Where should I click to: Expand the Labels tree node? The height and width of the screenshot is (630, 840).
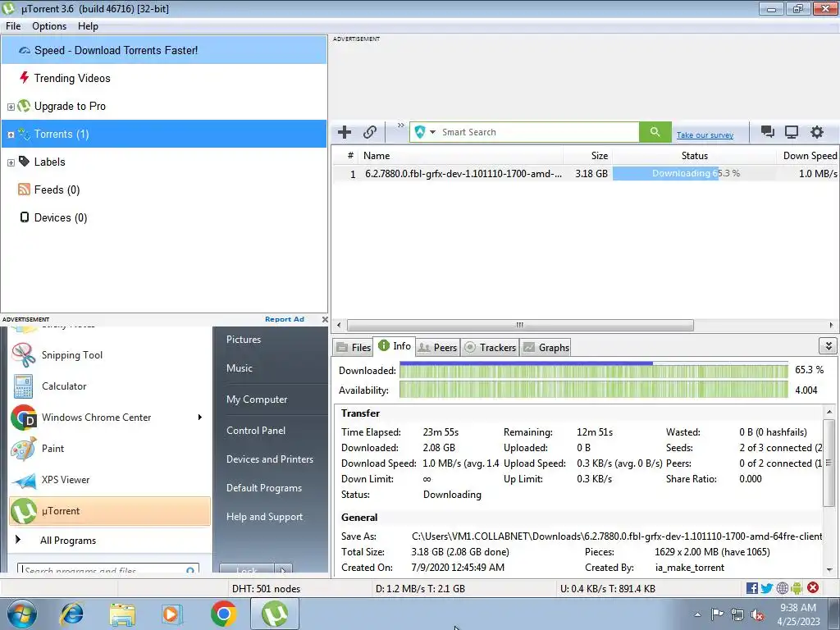11,162
